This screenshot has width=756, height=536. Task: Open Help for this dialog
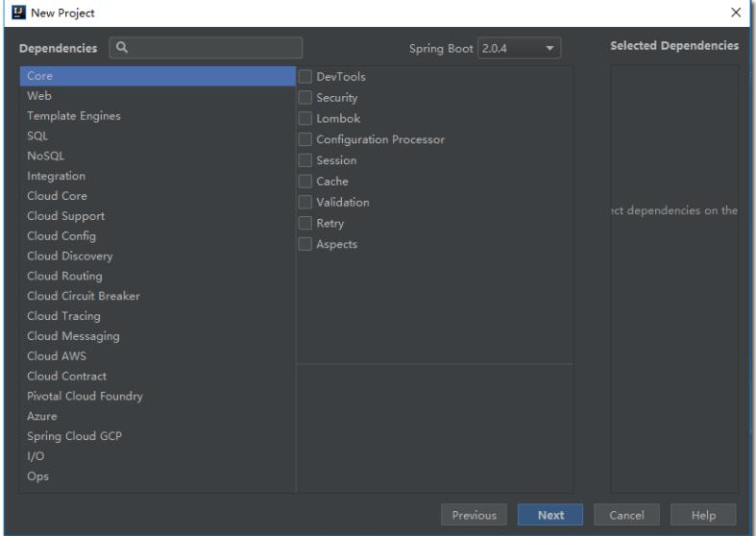703,515
